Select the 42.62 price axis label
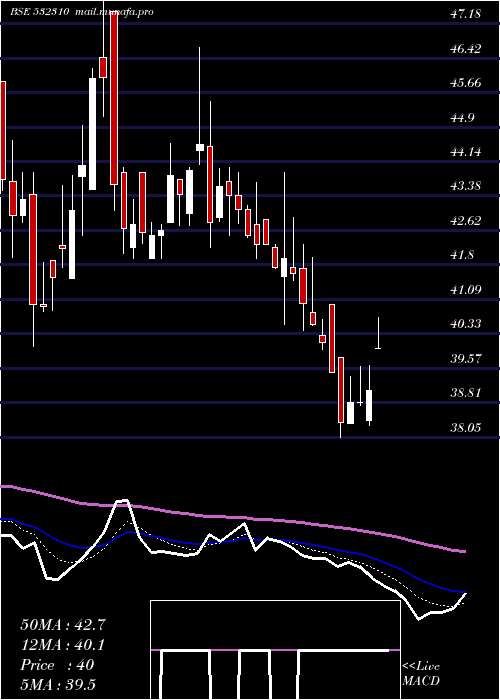This screenshot has height=700, width=500. coord(466,221)
